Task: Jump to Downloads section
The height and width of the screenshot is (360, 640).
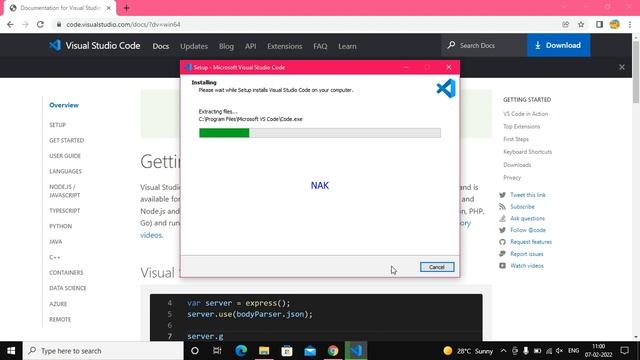Action: click(517, 165)
